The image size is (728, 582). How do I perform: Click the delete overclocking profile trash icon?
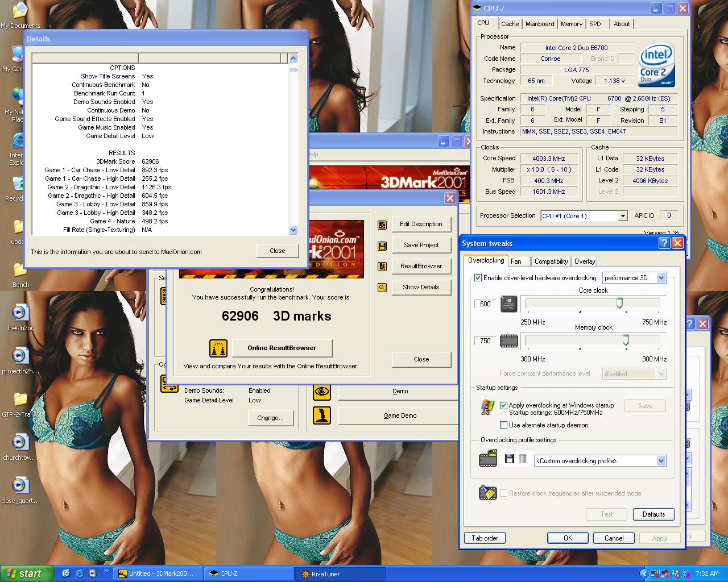tap(523, 459)
